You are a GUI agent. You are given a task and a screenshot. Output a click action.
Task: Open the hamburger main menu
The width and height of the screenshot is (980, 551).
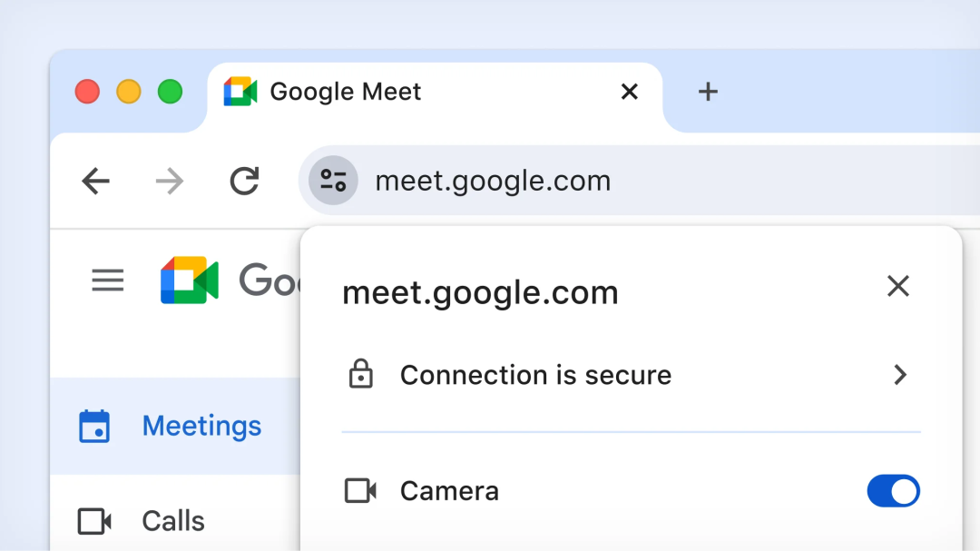pos(107,280)
